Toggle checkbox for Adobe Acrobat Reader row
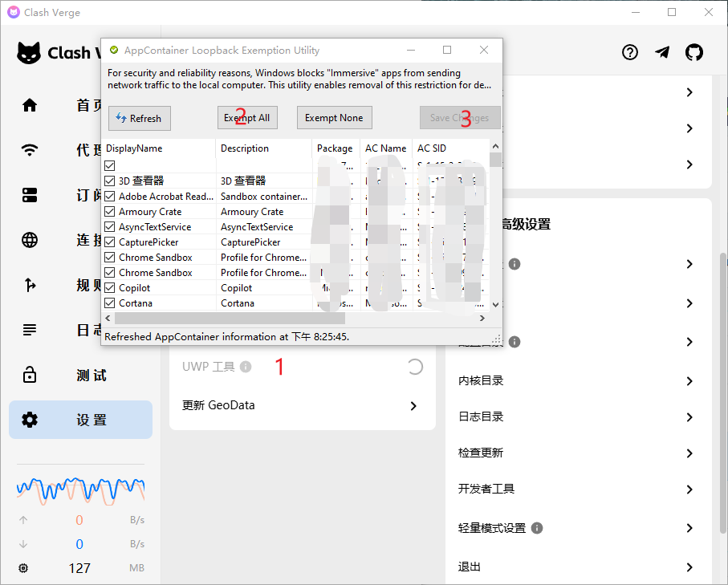Screen dimensions: 728x585 (x=110, y=197)
